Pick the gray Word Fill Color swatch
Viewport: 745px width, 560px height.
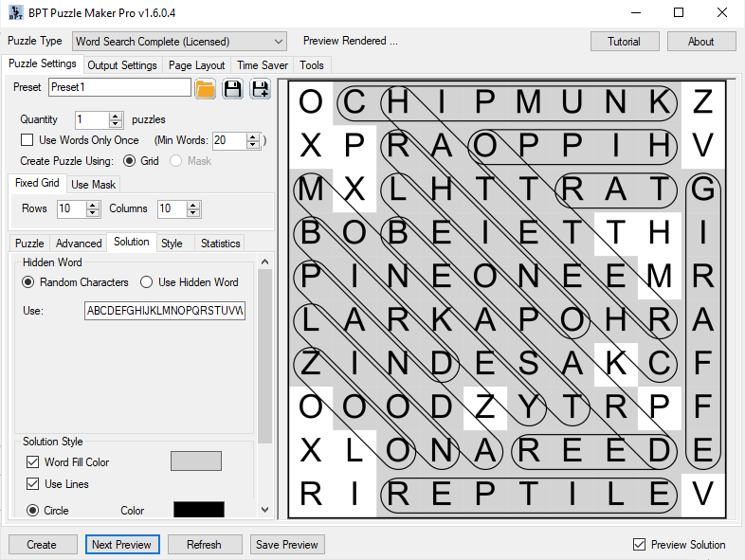[x=196, y=461]
